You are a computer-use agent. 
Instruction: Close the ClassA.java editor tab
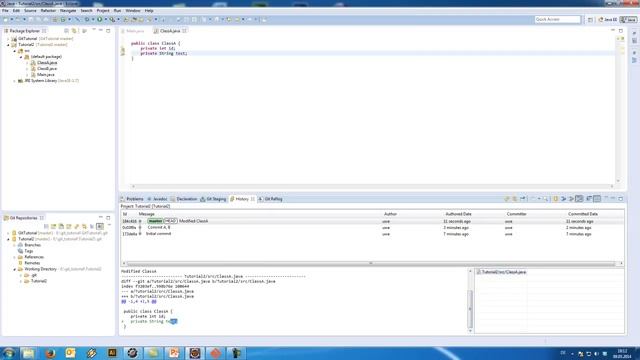point(184,31)
